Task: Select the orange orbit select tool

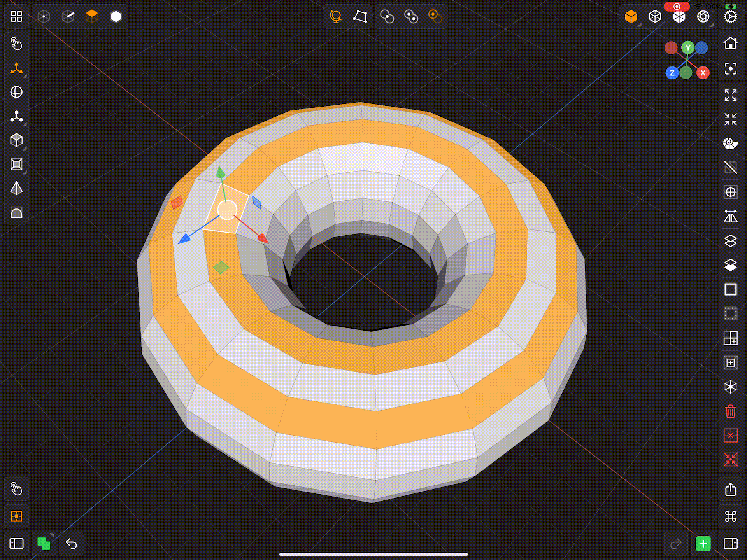Action: coord(336,16)
